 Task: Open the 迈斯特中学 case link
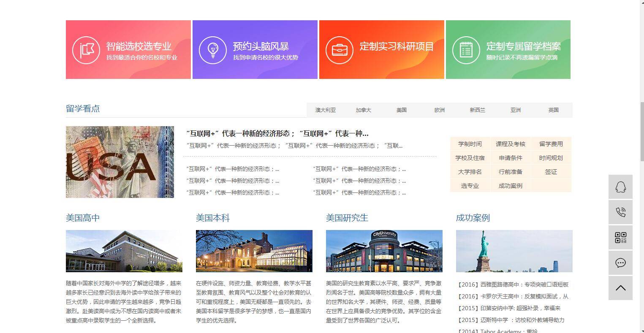(x=511, y=320)
